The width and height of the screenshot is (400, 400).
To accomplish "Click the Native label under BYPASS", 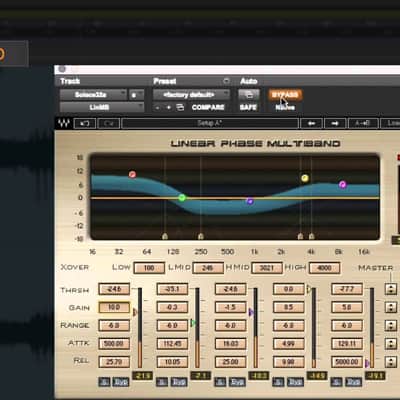I will 285,107.
